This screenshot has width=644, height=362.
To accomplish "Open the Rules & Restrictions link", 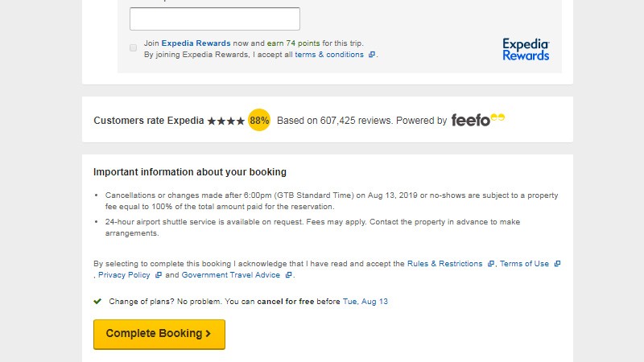I will coord(444,264).
